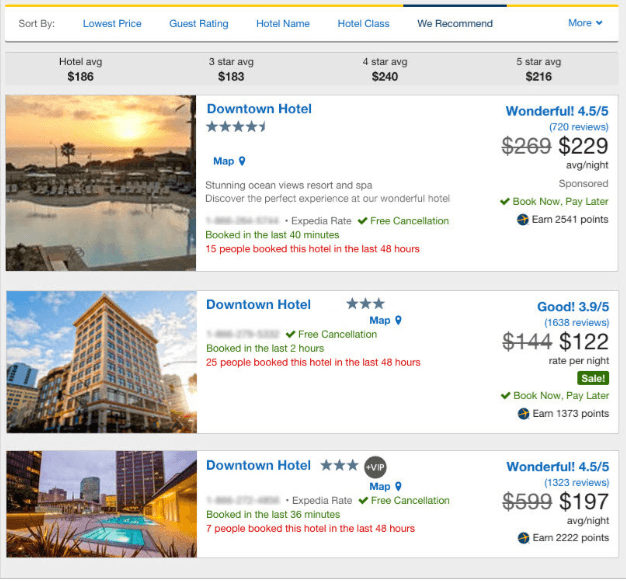Click the map pin icon beside 25-people-booked hotel
Screen dimensions: 626x581
[x=398, y=320]
